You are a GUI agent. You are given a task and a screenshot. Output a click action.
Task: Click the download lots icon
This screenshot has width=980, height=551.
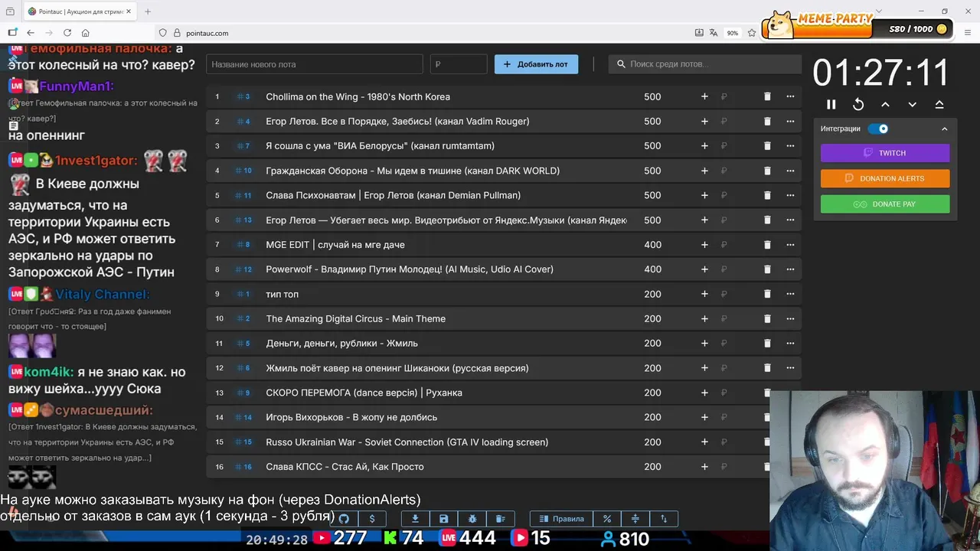tap(415, 519)
